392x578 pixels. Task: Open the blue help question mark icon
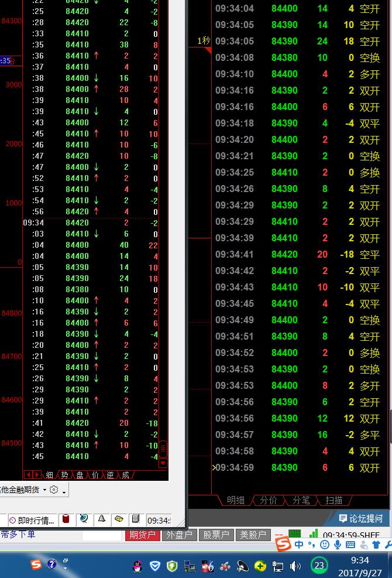tap(51, 565)
